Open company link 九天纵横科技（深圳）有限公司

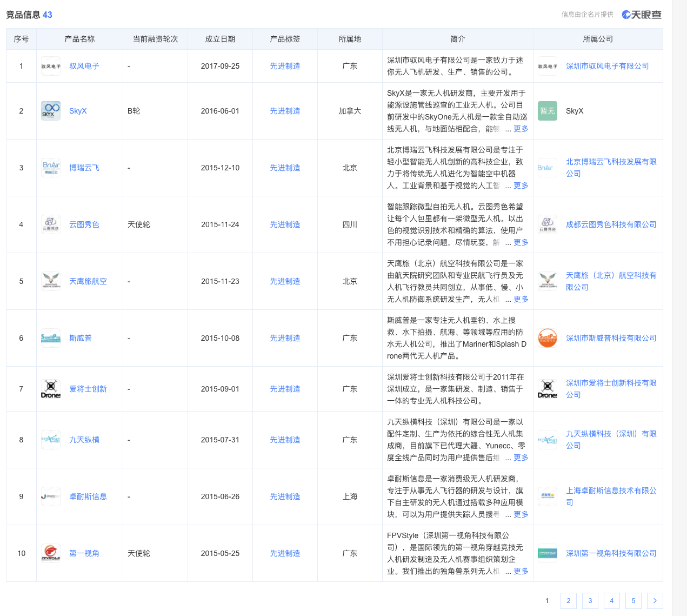pyautogui.click(x=611, y=440)
